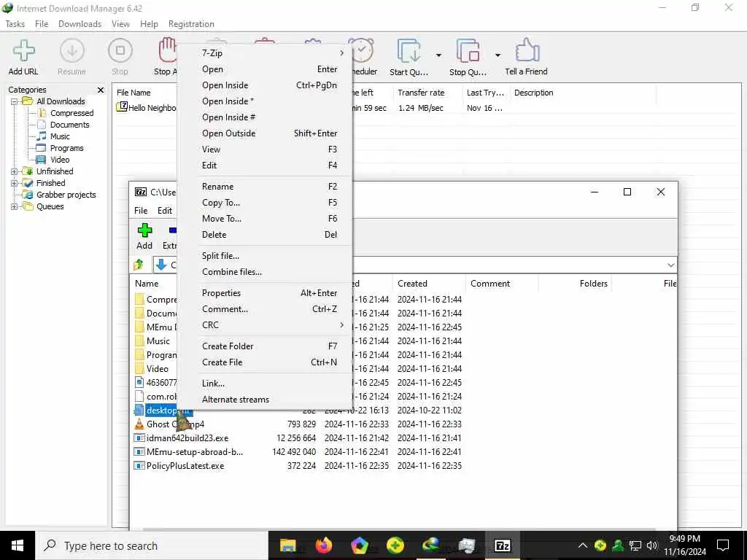Image resolution: width=747 pixels, height=560 pixels.
Task: Click the 7-Zip taskbar icon
Action: point(502,545)
